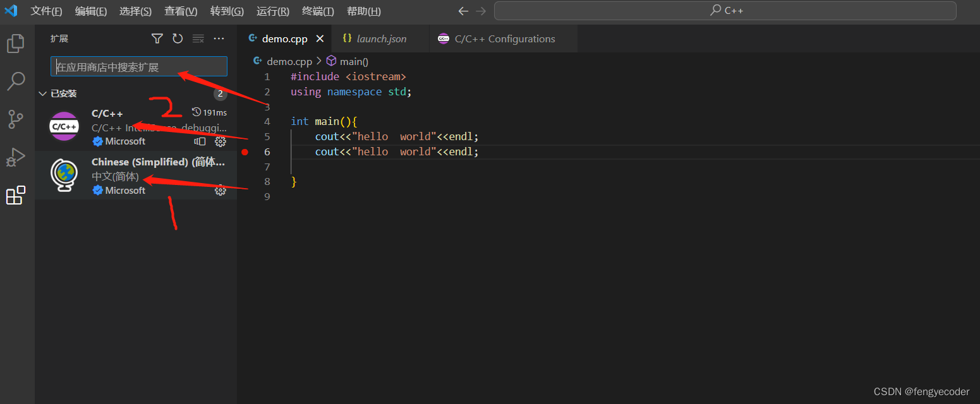The width and height of the screenshot is (980, 404).
Task: Go forward with navigation arrow
Action: click(x=481, y=11)
